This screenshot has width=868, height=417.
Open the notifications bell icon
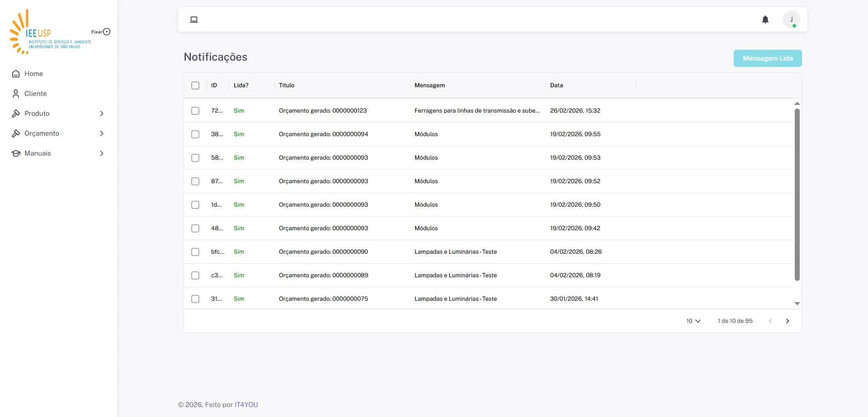click(765, 19)
